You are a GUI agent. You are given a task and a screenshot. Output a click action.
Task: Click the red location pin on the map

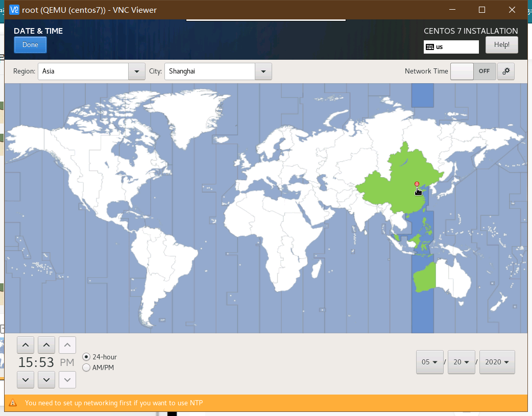[x=417, y=184]
